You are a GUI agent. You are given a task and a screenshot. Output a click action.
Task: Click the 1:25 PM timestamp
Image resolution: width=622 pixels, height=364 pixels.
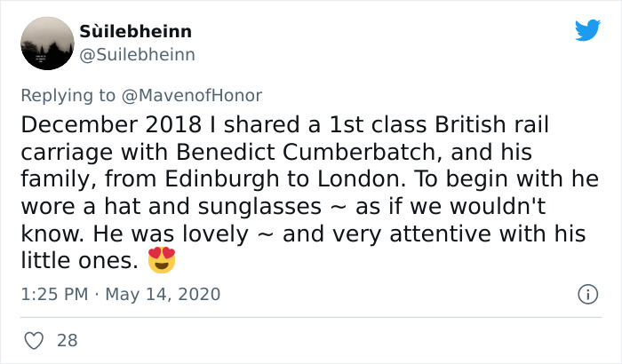pos(53,294)
